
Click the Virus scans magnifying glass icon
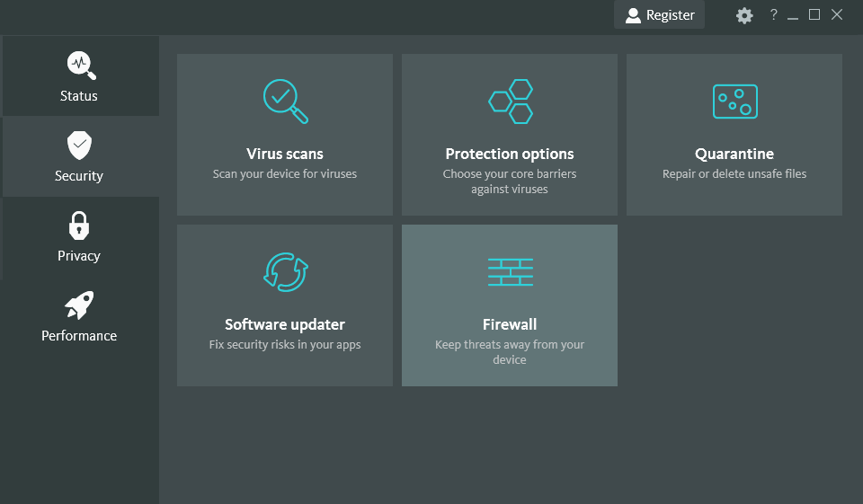coord(285,101)
